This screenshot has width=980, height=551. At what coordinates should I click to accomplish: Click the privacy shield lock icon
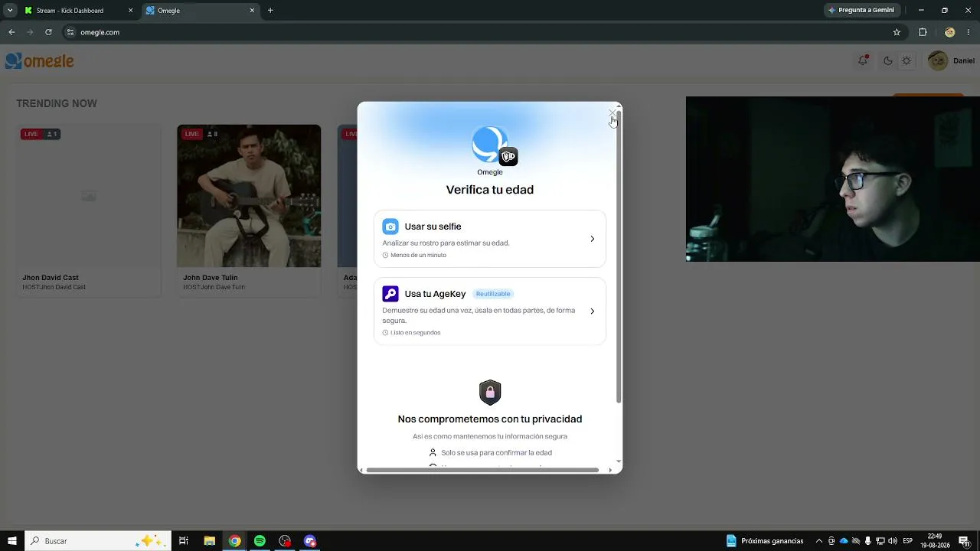click(x=490, y=393)
